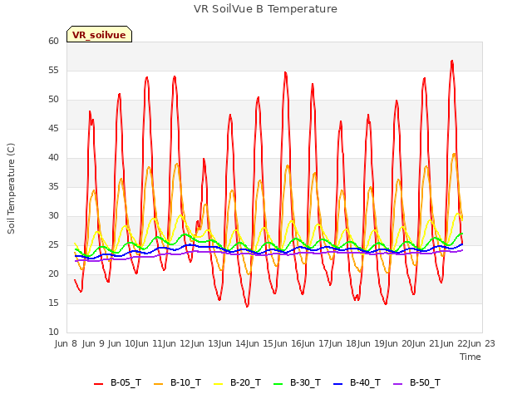This screenshot has height=399, width=532.
Task: Click the 25 y-axis tick label
Action: pyautogui.click(x=53, y=244)
